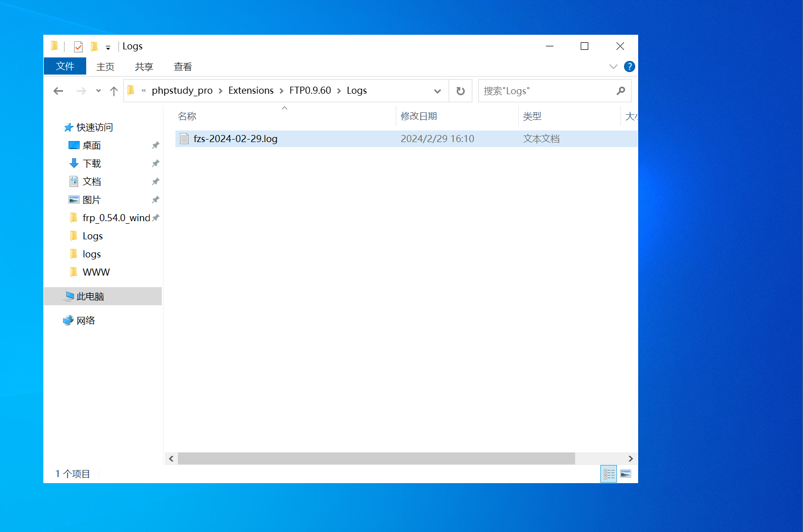Select 网络 in the navigation pane
This screenshot has width=803, height=532.
(x=86, y=320)
